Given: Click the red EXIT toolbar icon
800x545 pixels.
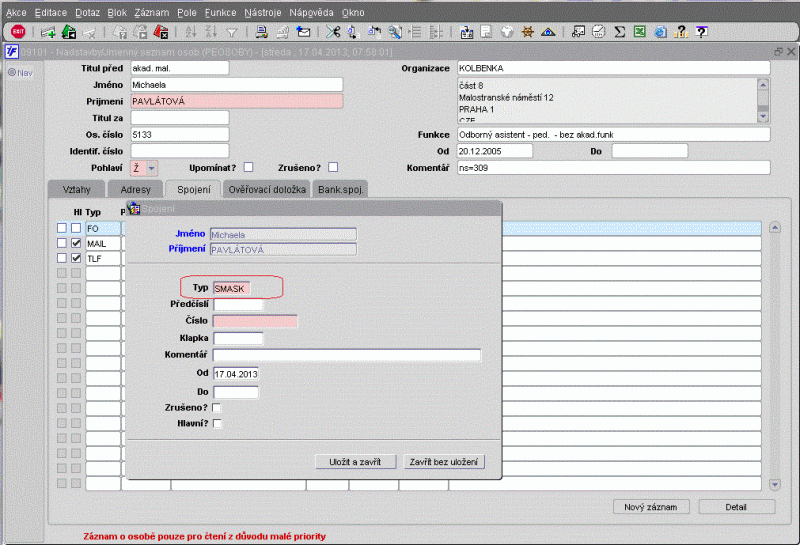Looking at the screenshot, I should pyautogui.click(x=18, y=32).
